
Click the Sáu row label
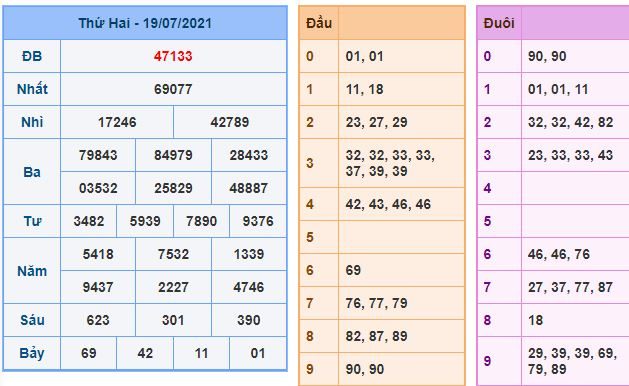pos(32,320)
